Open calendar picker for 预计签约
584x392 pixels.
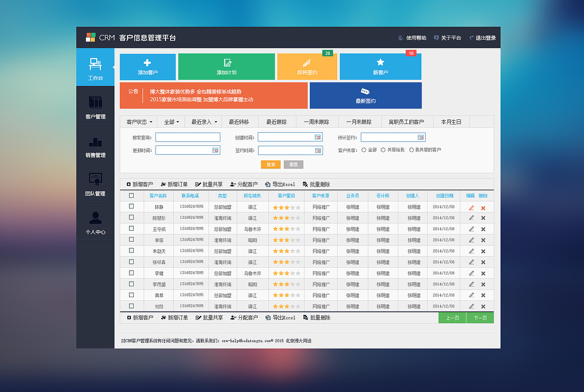pyautogui.click(x=421, y=137)
